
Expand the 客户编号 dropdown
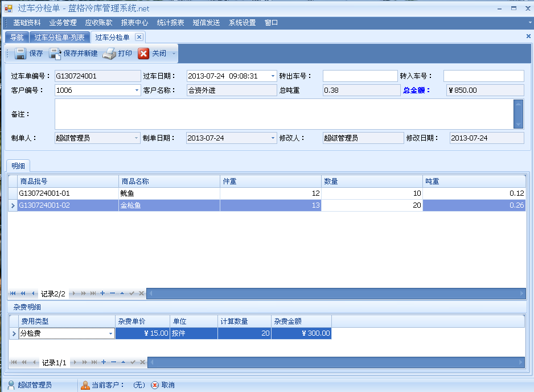pyautogui.click(x=137, y=90)
